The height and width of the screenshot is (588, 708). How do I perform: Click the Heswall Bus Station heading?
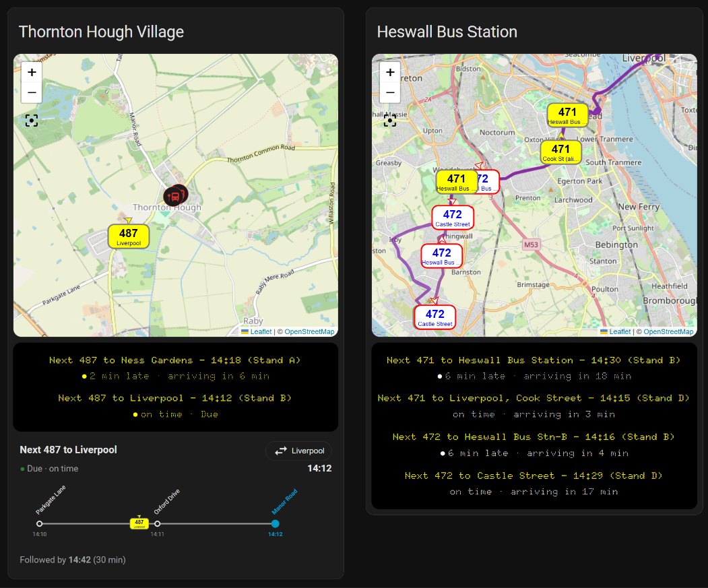(x=447, y=32)
